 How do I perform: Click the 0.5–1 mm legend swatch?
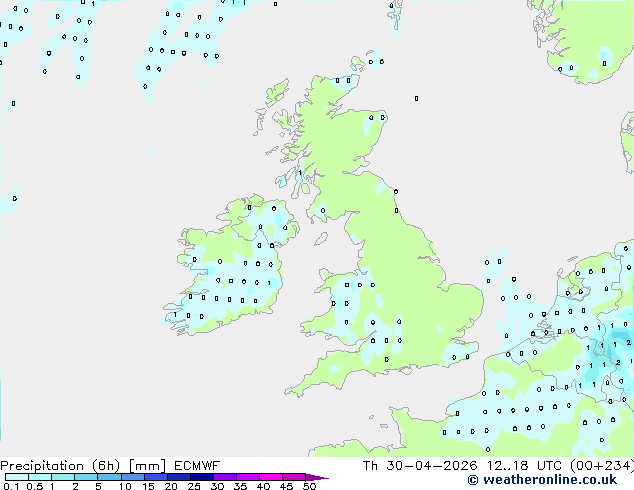click(x=40, y=477)
